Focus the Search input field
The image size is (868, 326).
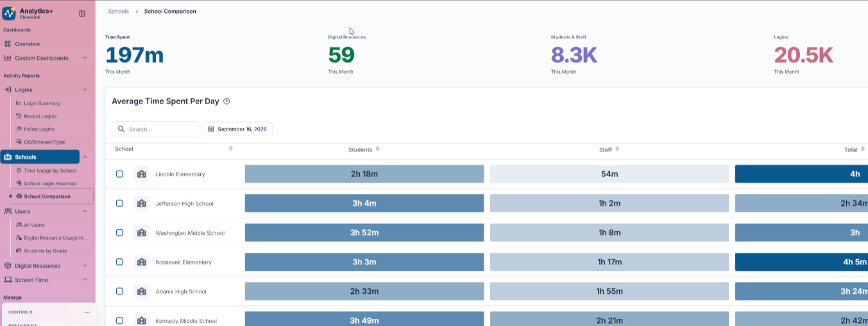[x=155, y=129]
